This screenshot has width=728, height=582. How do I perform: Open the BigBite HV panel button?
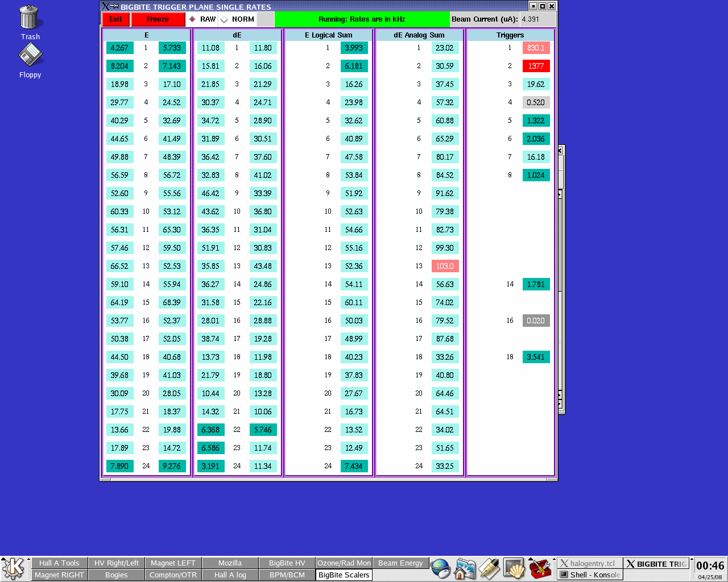click(x=287, y=563)
